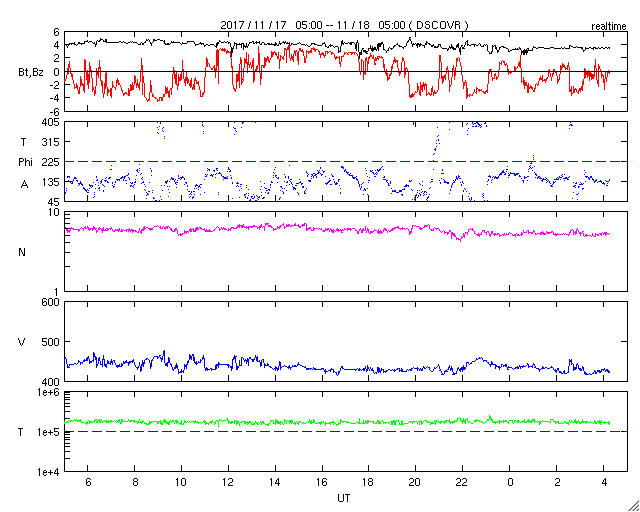
Task: Click the '1e+6' temperature tick label
Action: tap(49, 392)
